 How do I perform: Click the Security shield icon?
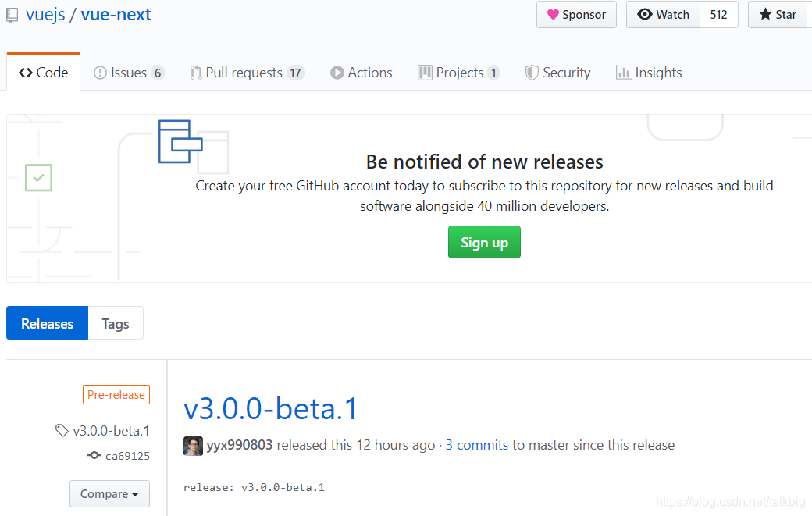[x=532, y=72]
